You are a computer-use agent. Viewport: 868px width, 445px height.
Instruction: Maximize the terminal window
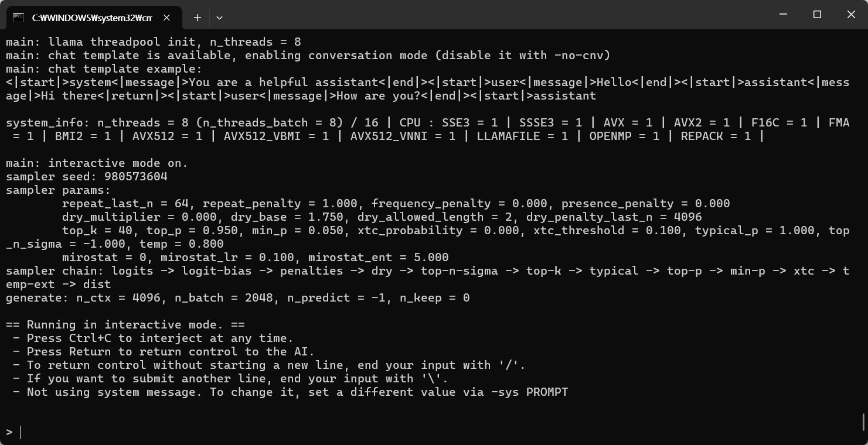click(817, 15)
